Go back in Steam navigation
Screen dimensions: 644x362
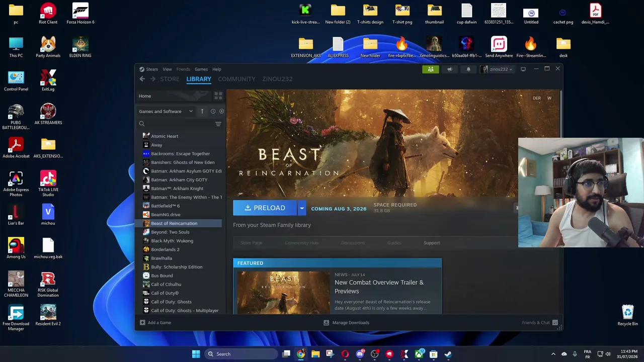click(x=142, y=79)
